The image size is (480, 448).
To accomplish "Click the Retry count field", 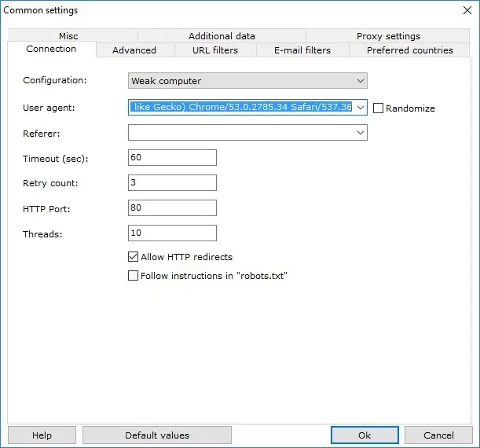I will 172,183.
